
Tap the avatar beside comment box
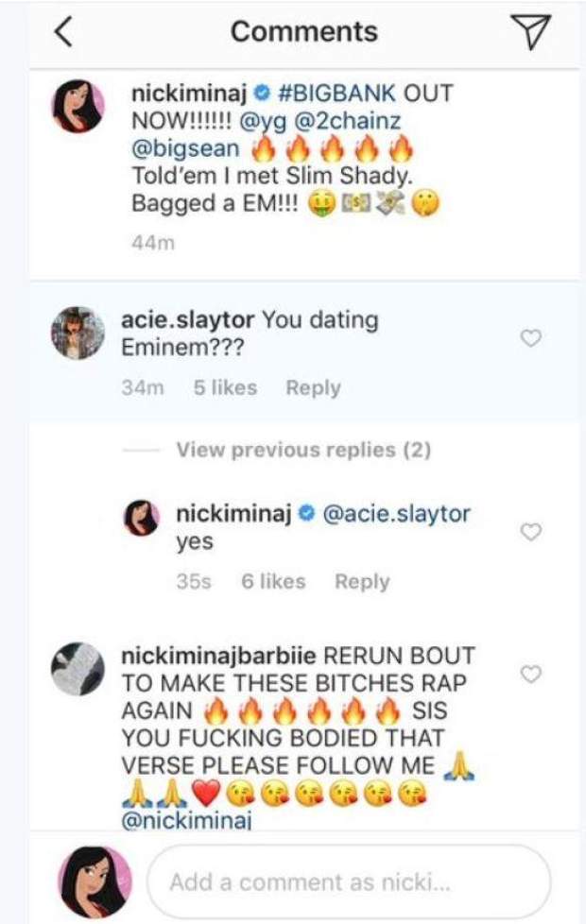[x=95, y=881]
